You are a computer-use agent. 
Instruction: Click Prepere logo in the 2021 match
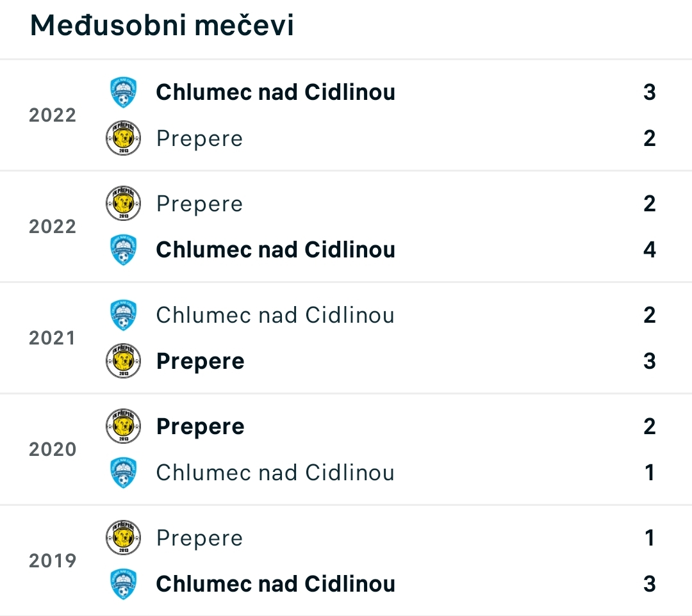coord(123,361)
